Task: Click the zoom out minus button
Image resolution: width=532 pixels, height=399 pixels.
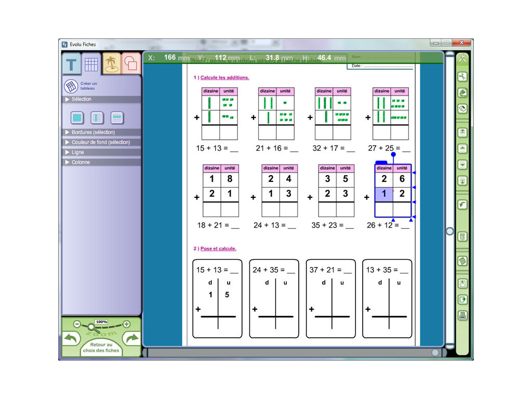Action: [77, 324]
